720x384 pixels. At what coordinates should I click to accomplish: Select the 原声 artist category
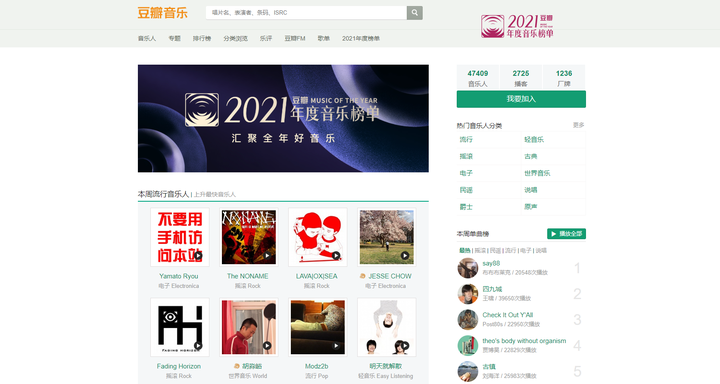tap(531, 207)
